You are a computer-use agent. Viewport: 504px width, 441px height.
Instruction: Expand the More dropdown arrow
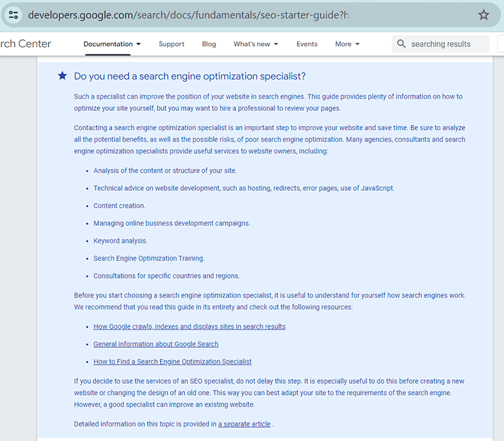click(x=357, y=44)
